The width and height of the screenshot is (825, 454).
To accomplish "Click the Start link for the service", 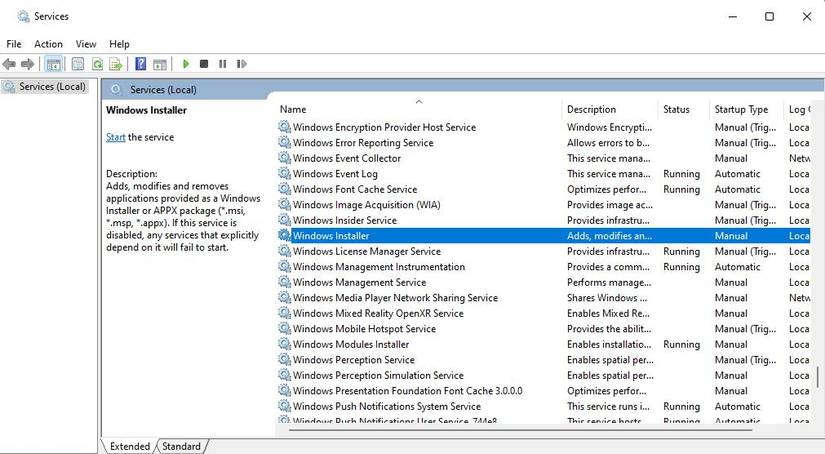I will pyautogui.click(x=115, y=137).
